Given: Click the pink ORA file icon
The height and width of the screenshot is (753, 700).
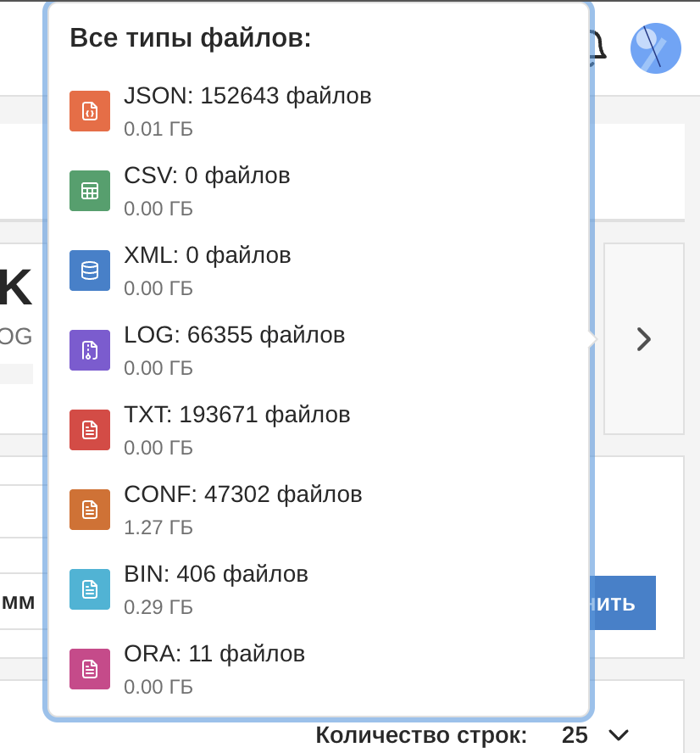Looking at the screenshot, I should coord(89,669).
